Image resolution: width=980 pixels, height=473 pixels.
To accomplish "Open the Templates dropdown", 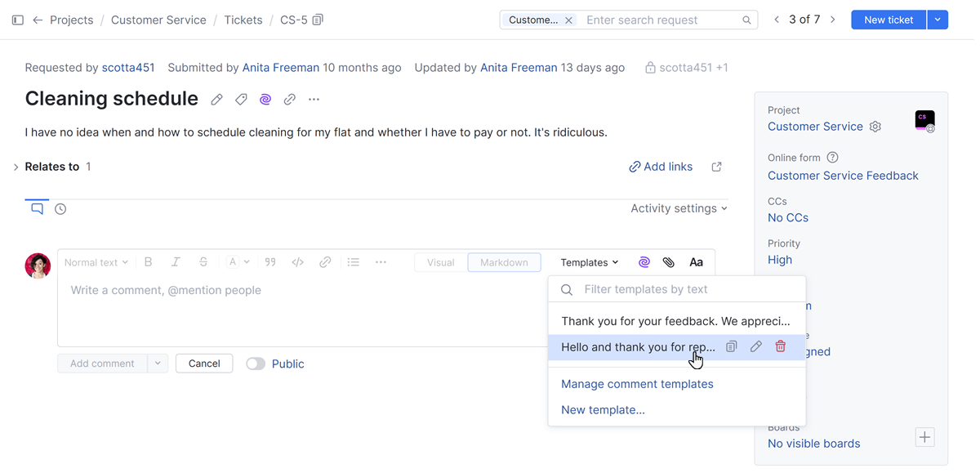I will click(x=589, y=261).
